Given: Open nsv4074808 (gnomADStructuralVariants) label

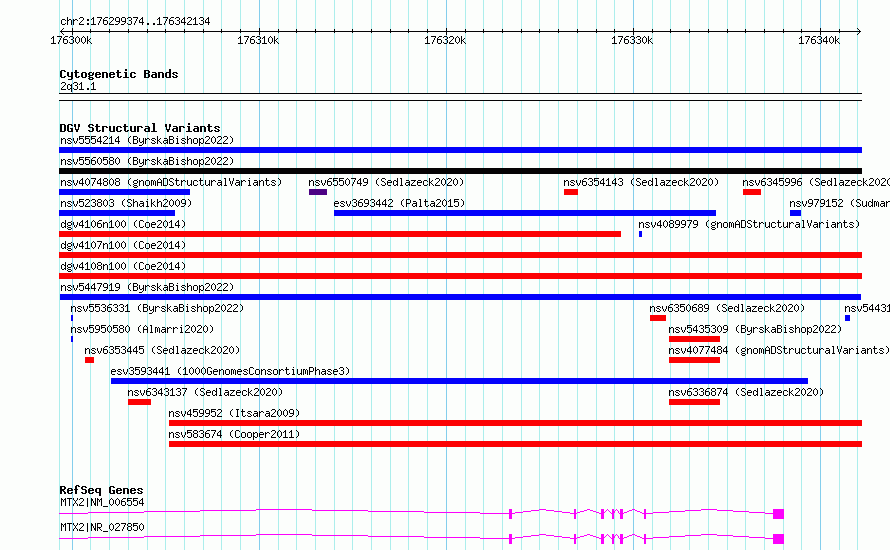Looking at the screenshot, I should click(171, 182).
